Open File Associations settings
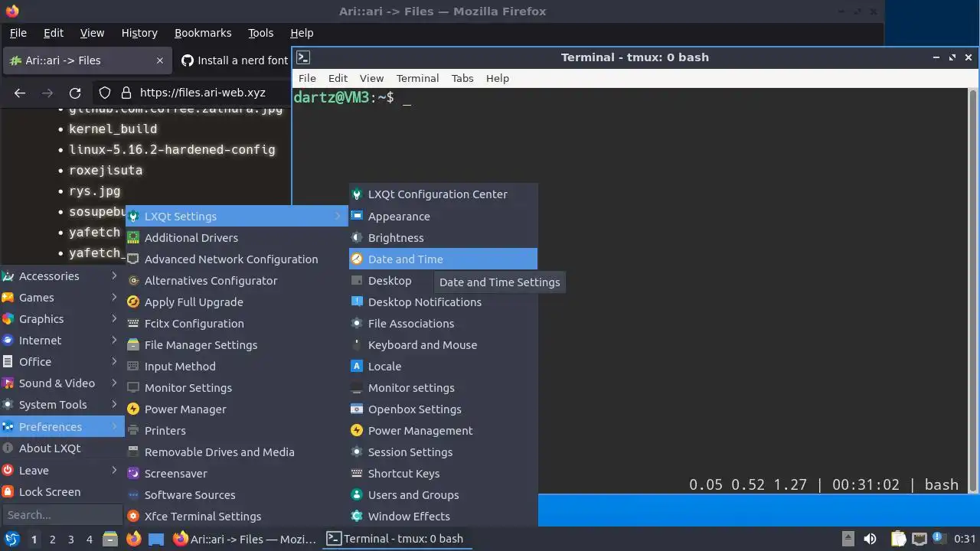The height and width of the screenshot is (551, 980). (x=443, y=324)
